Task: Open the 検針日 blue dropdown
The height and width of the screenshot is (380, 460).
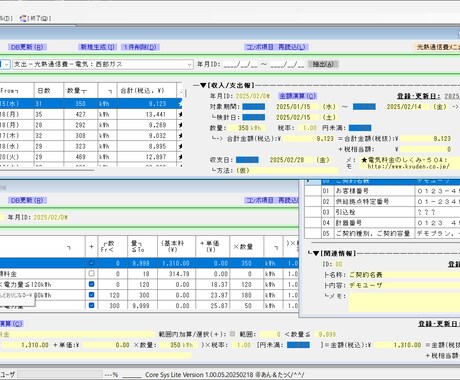Action: point(254,117)
